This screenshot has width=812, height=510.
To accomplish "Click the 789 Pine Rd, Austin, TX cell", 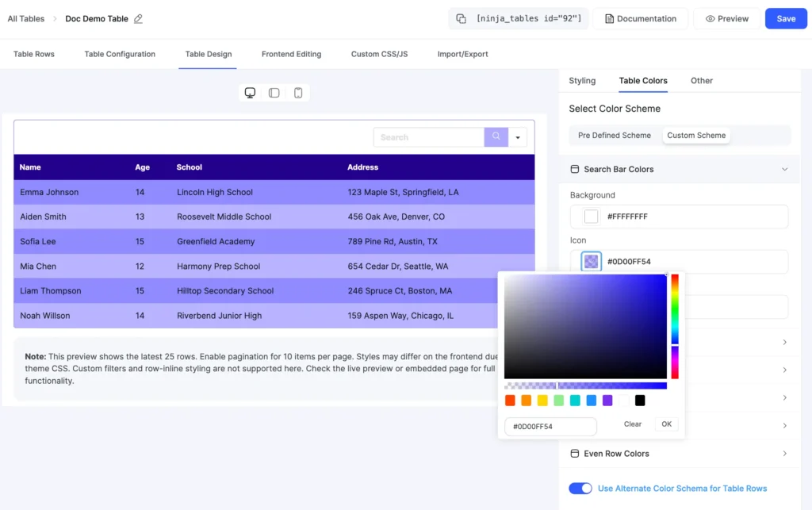I will click(x=393, y=241).
